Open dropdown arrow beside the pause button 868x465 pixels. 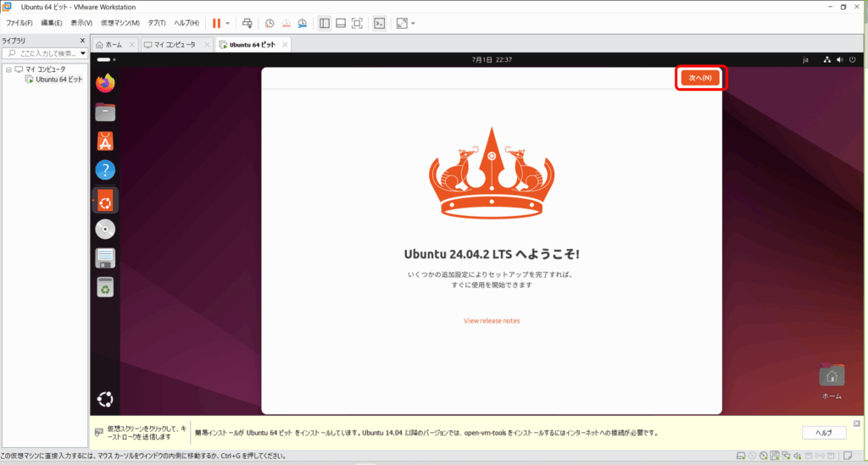click(227, 23)
